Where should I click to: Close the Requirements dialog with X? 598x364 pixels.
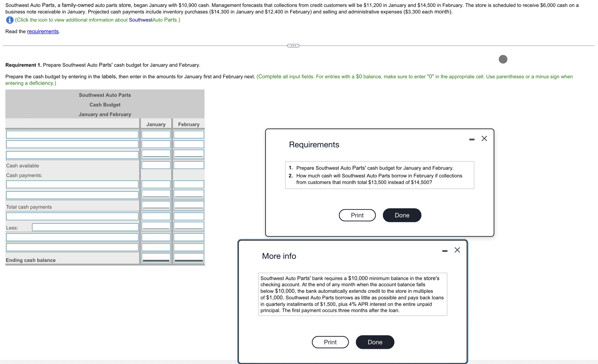coord(484,139)
